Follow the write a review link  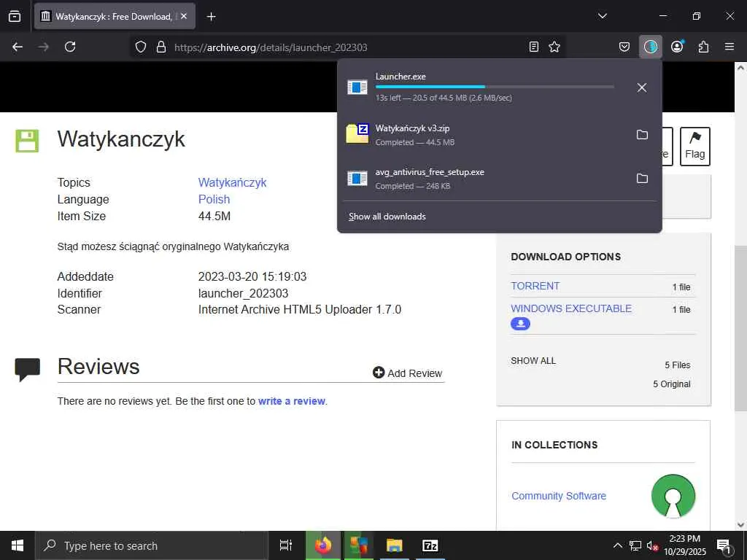pyautogui.click(x=292, y=401)
